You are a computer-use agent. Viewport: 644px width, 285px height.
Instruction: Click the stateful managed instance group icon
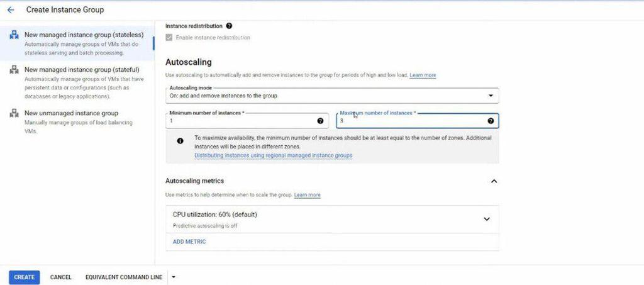pos(13,70)
